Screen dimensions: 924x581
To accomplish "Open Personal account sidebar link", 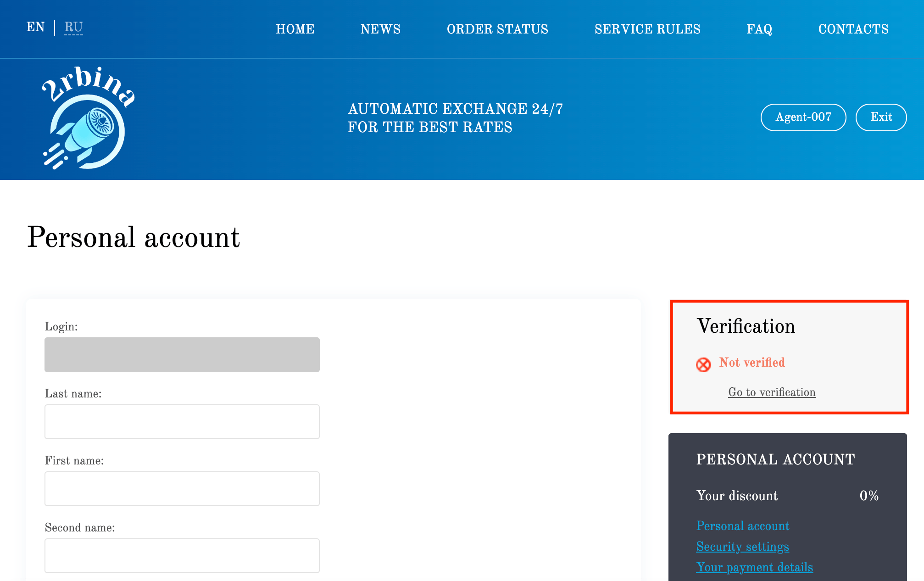I will tap(743, 526).
